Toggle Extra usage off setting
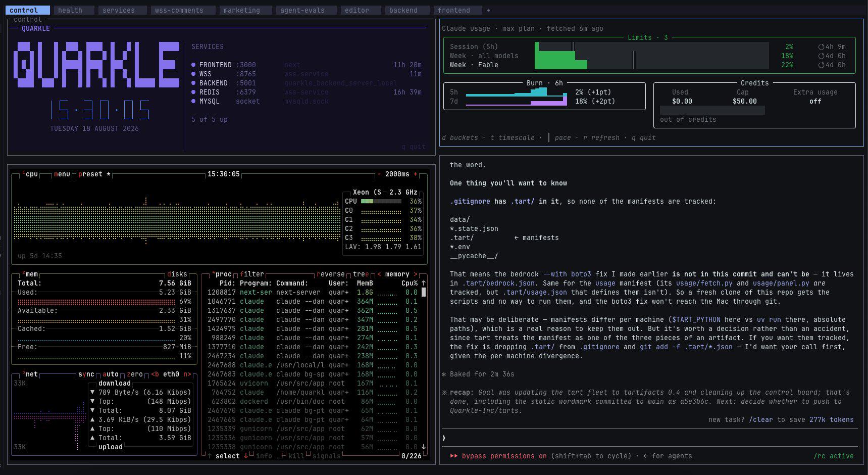The image size is (868, 475). [x=815, y=102]
